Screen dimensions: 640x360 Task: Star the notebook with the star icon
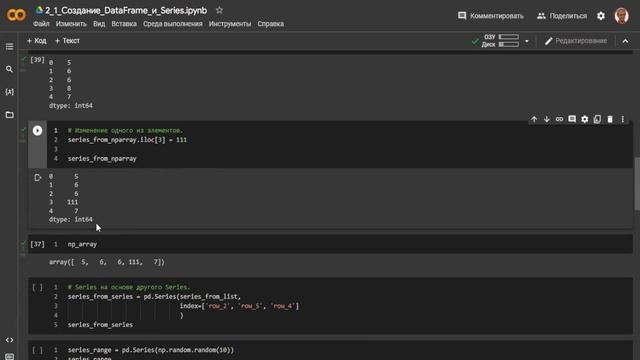pos(219,10)
